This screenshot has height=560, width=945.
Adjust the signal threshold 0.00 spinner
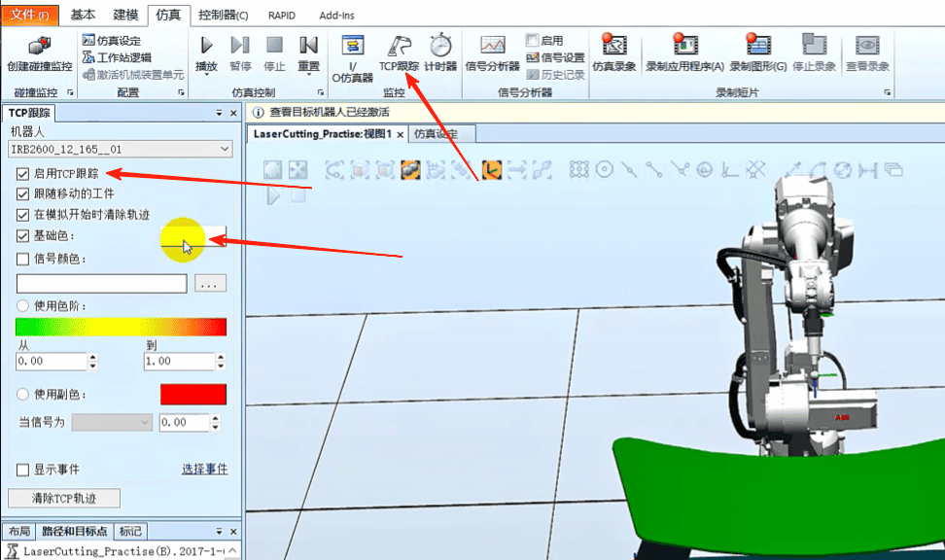click(215, 423)
